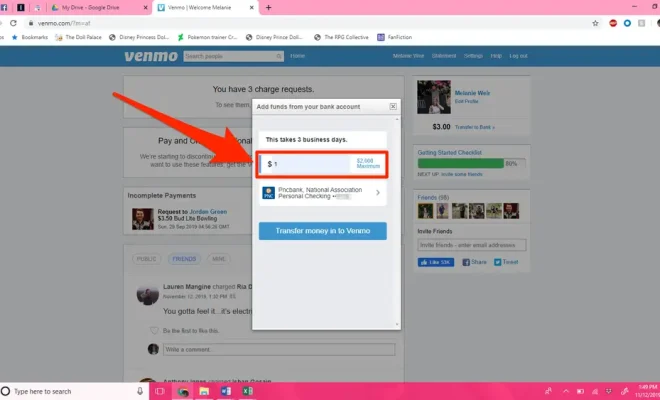
Task: Click the blue circle extension icon
Action: (x=627, y=23)
